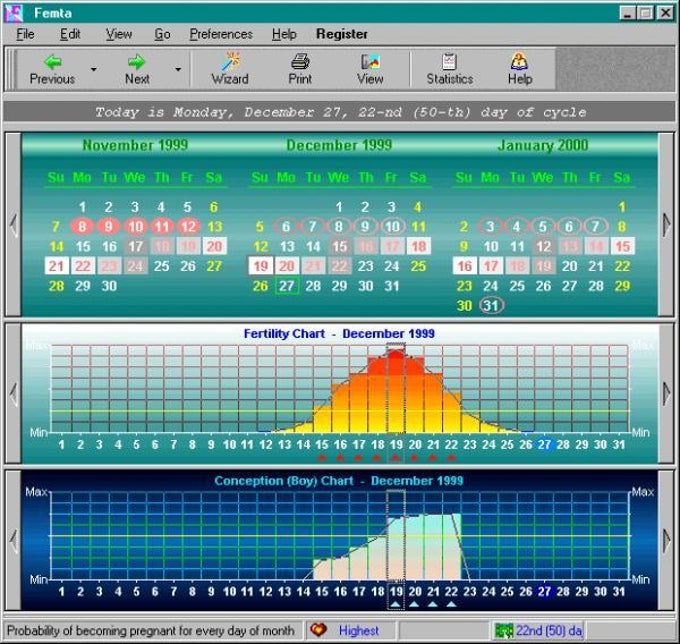Click the conception bar for day 21
This screenshot has width=680, height=644.
[x=433, y=547]
